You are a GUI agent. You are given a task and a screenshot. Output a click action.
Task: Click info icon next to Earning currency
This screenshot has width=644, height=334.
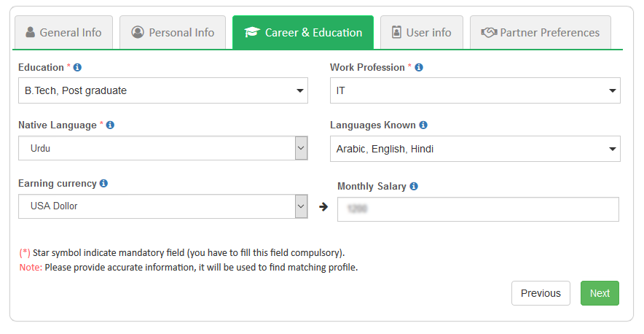click(x=103, y=184)
